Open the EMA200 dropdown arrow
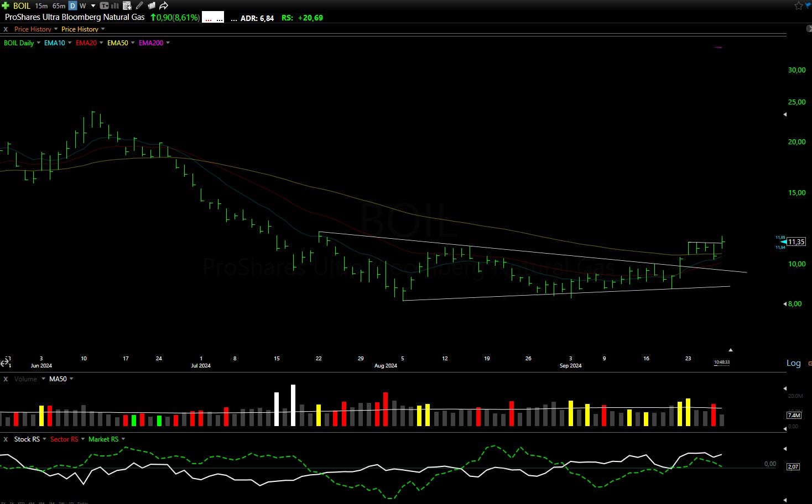Viewport: 812px width, 504px height. point(168,43)
